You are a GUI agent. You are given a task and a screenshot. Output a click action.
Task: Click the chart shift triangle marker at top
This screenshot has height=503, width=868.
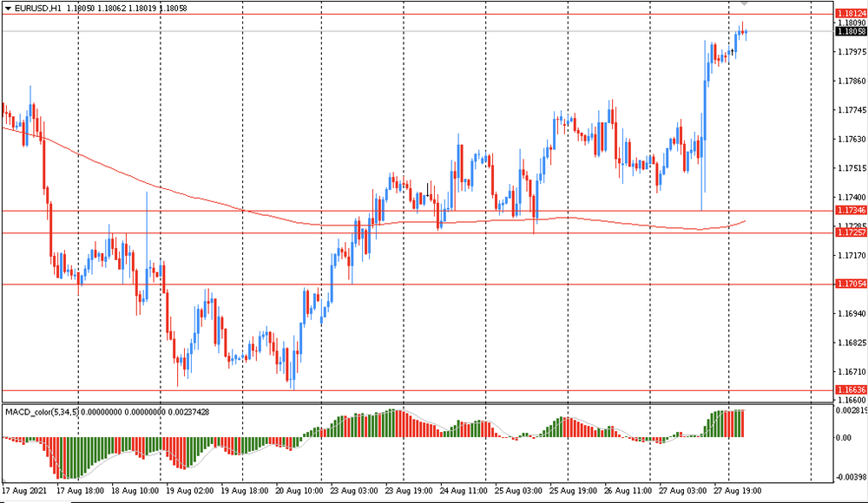745,3
